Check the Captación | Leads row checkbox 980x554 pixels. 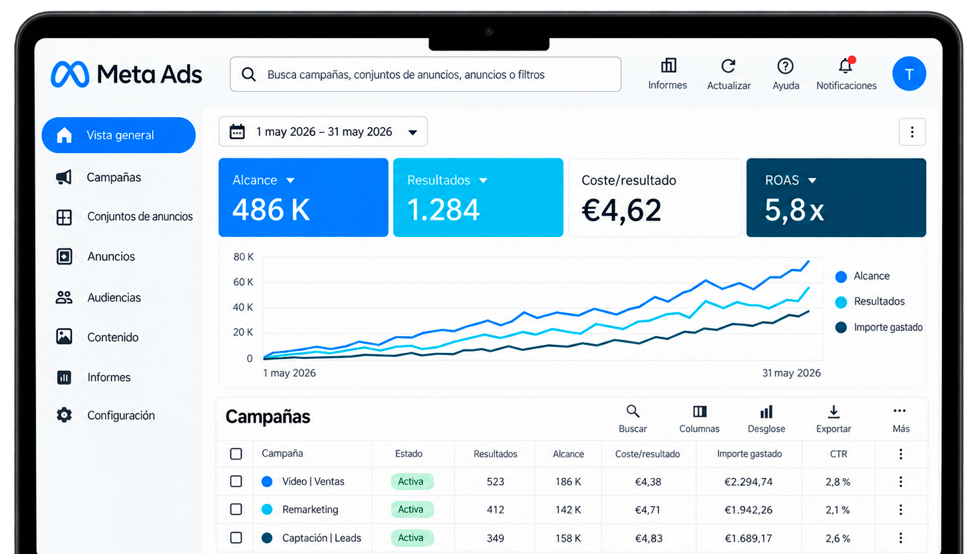tap(236, 537)
